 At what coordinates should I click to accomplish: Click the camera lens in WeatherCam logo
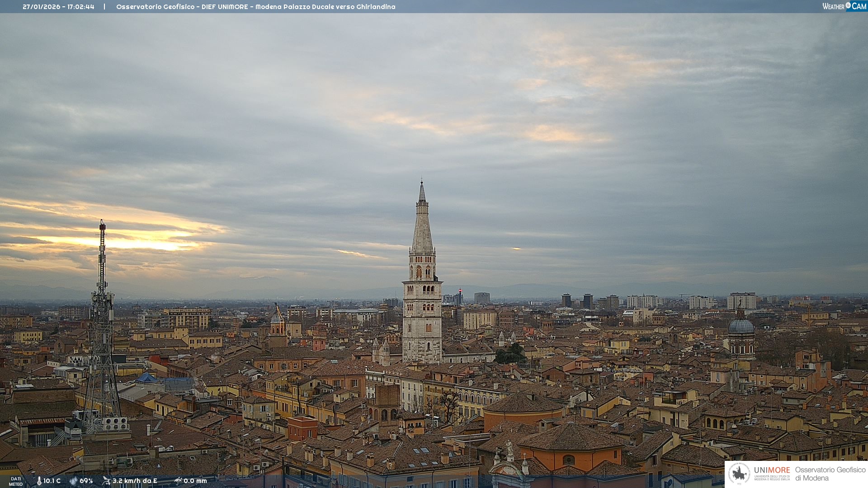point(848,5)
